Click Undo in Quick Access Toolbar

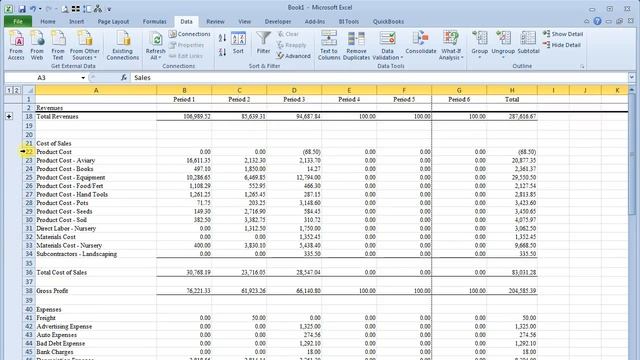(33, 8)
